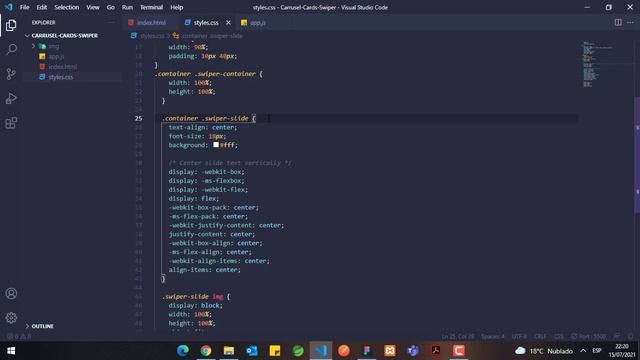Open the Accounts menu icon
640x360 pixels.
pos(11,293)
